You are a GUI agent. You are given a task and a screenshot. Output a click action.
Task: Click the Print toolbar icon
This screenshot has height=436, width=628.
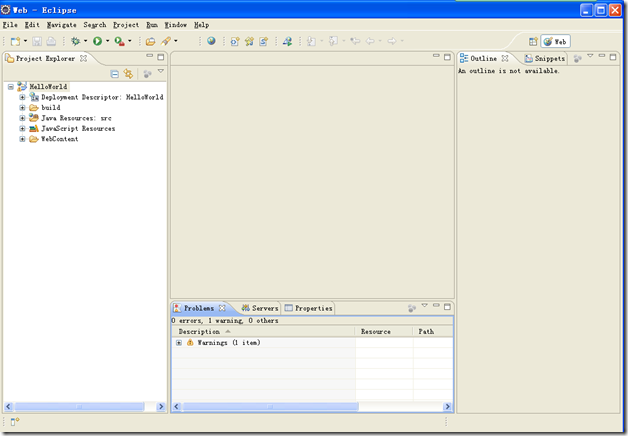(x=51, y=41)
